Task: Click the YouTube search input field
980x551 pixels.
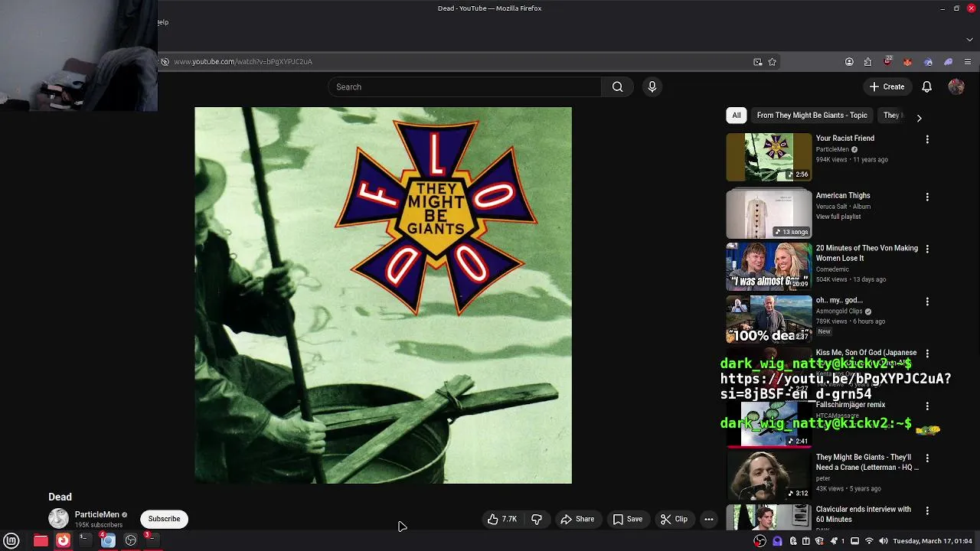Action: [465, 86]
